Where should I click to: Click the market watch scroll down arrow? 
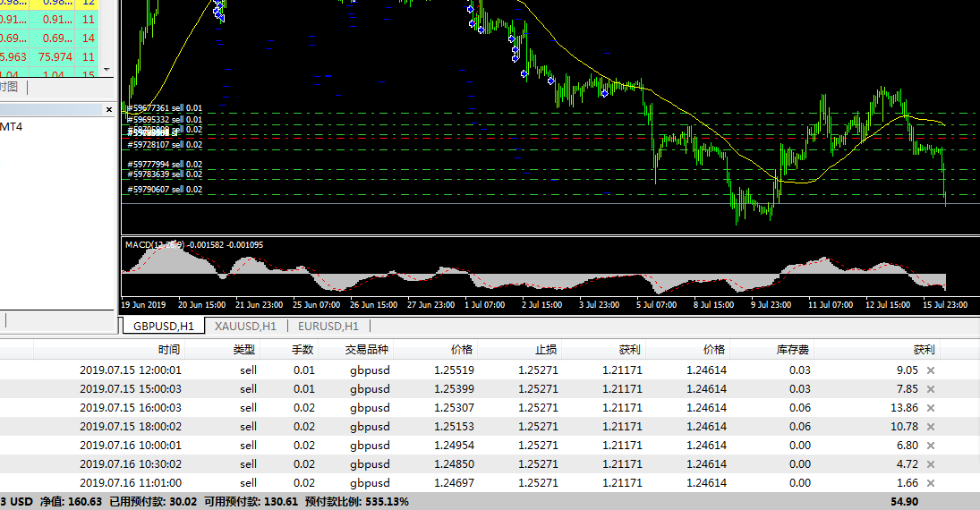pos(107,70)
